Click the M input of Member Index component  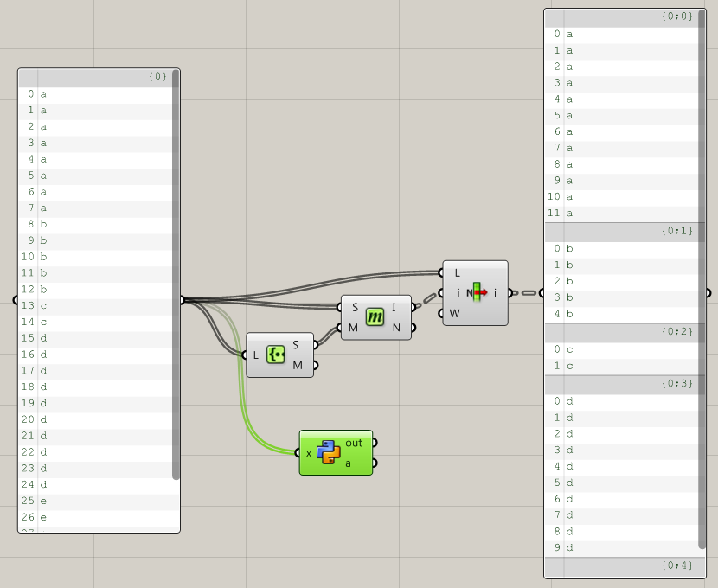click(x=353, y=328)
